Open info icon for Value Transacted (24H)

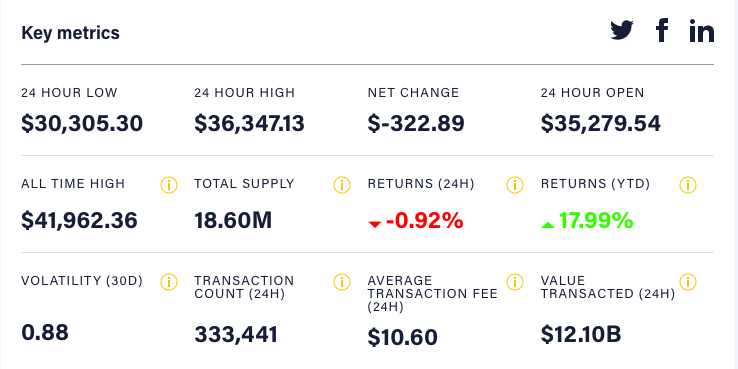688,282
